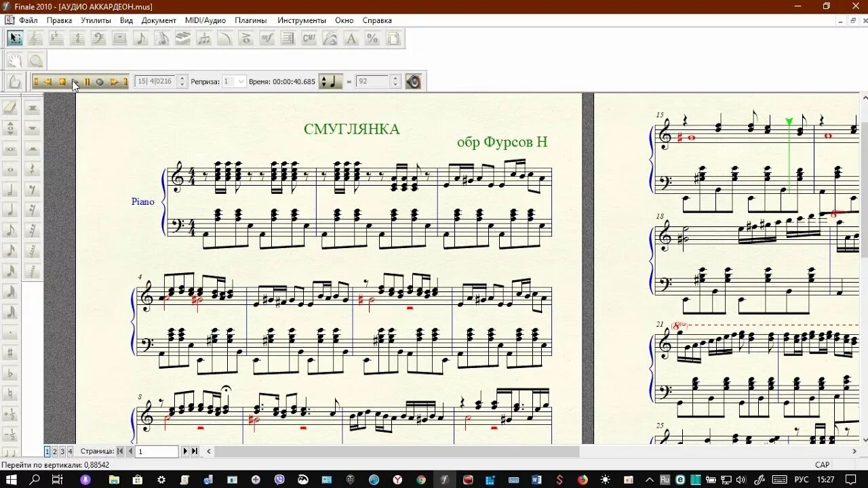
Task: Open the Правка menu
Action: [x=60, y=20]
